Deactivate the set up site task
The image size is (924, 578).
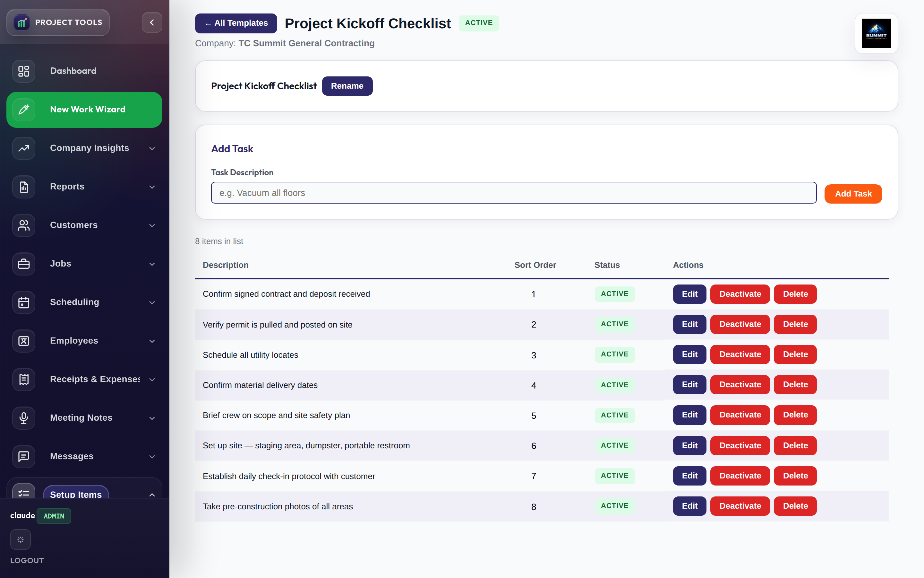click(740, 445)
